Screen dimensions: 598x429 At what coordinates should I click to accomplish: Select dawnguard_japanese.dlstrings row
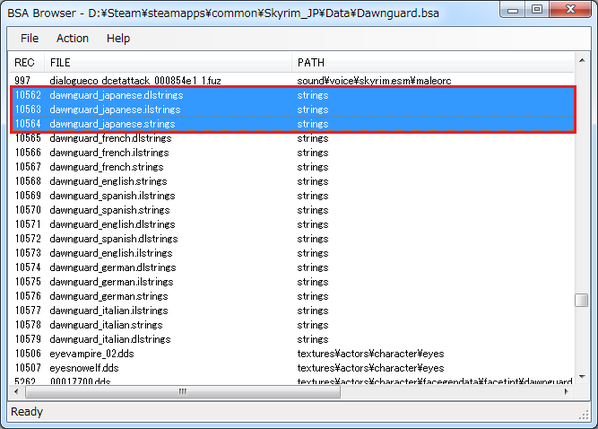click(293, 95)
